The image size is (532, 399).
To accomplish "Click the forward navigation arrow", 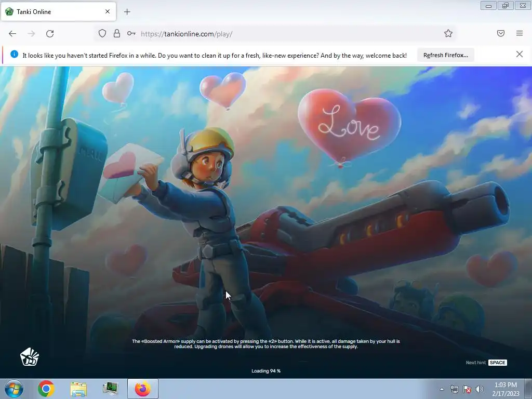I will pyautogui.click(x=31, y=34).
